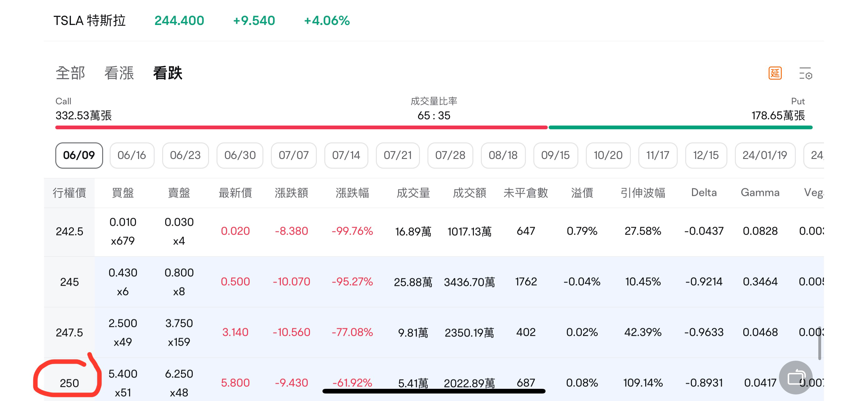This screenshot has width=868, height=401.
Task: Pick the 11/17 expiry date
Action: pos(657,155)
